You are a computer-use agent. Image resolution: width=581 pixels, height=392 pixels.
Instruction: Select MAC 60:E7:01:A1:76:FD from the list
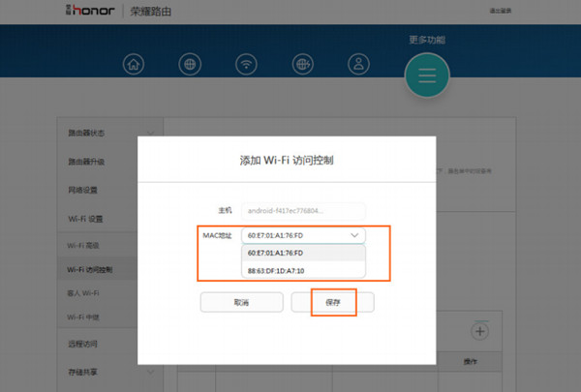303,253
